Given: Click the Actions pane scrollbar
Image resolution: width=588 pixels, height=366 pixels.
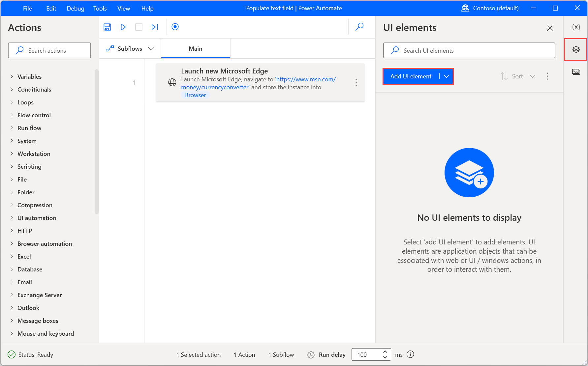Looking at the screenshot, I should 96,142.
